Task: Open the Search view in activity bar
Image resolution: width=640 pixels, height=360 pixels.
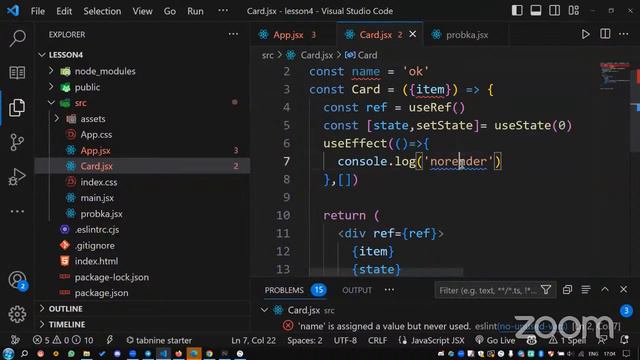Action: 17,38
